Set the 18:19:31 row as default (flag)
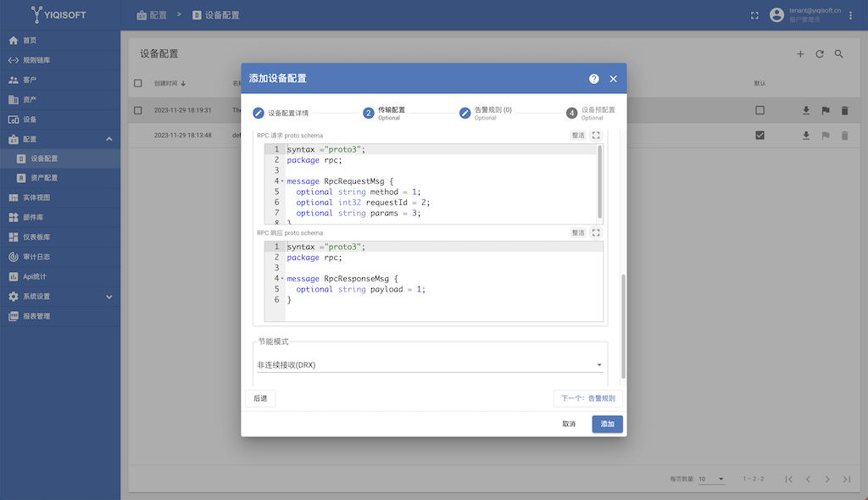The image size is (868, 500). point(826,110)
